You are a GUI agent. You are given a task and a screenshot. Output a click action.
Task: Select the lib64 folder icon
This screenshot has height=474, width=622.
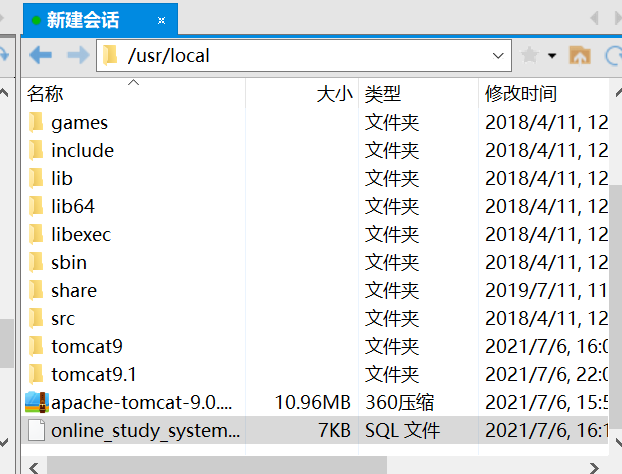(36, 206)
